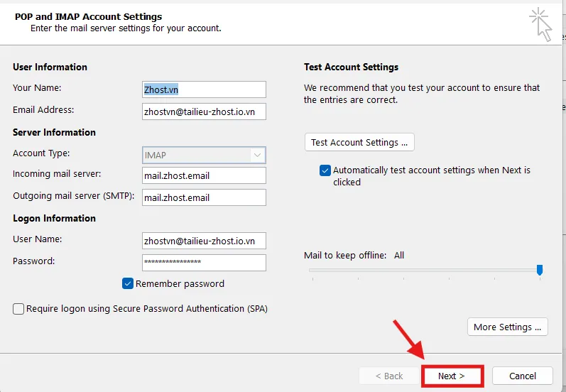Screen dimensions: 566x392
Task: Edit the Outgoing mail server (SMTP) field
Action: (x=204, y=197)
